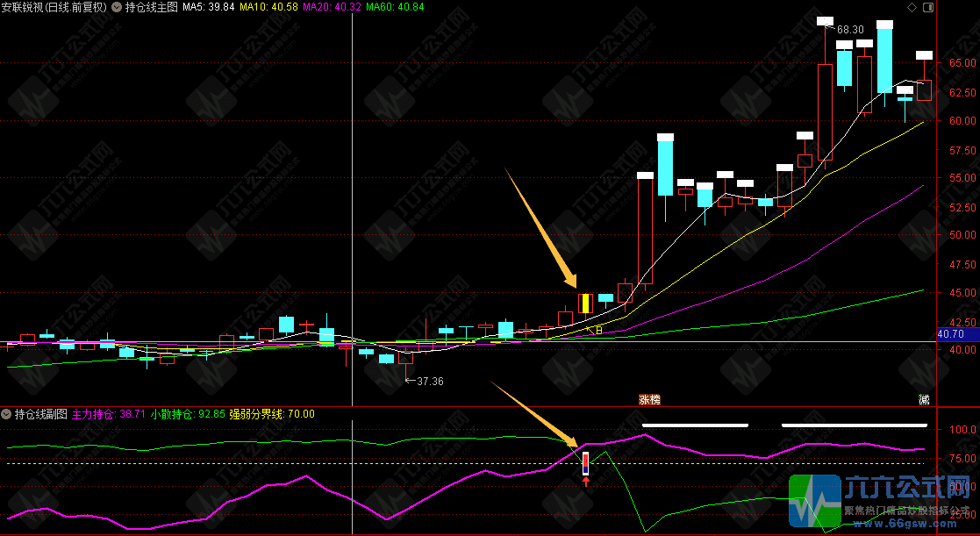Viewport: 980px width, 536px height.
Task: Click the 涨榜 marker under the chart
Action: coord(649,400)
